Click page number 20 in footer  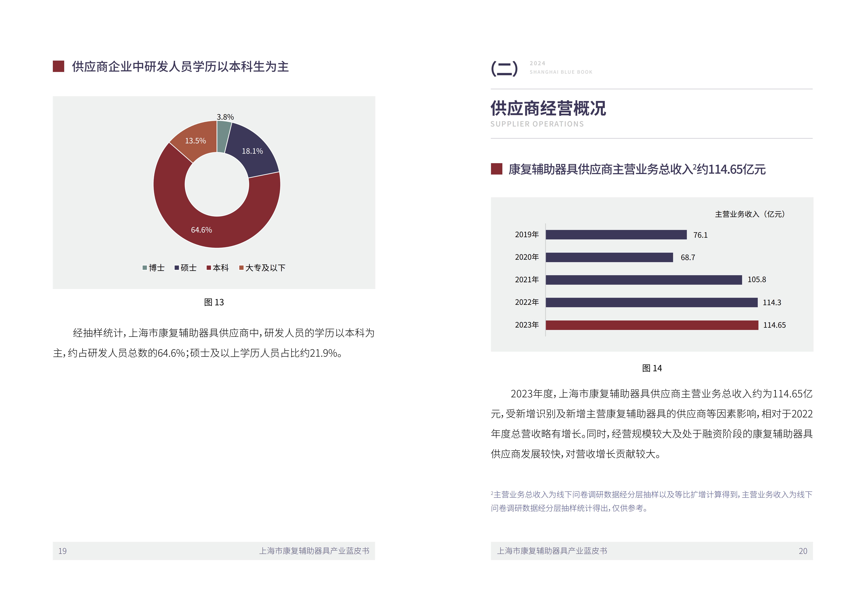(803, 551)
